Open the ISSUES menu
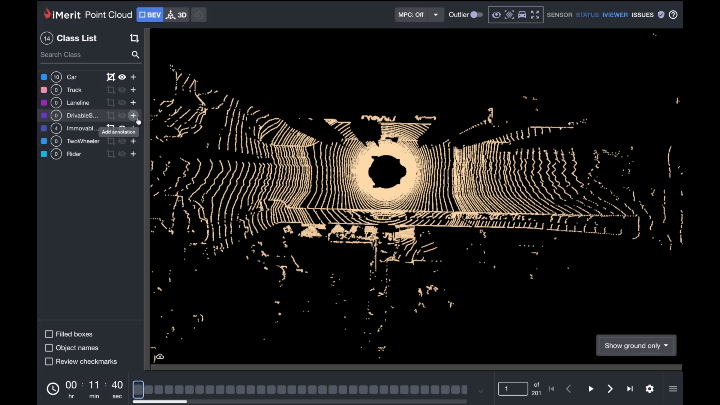Screen dimensions: 720x405 642,15
